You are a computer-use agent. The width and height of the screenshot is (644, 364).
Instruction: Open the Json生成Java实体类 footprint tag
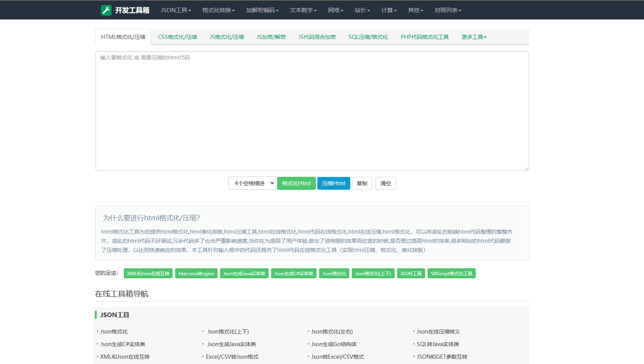244,274
